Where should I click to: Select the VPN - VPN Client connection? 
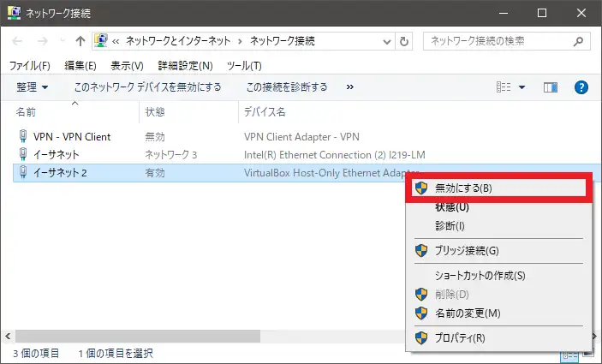tap(72, 137)
